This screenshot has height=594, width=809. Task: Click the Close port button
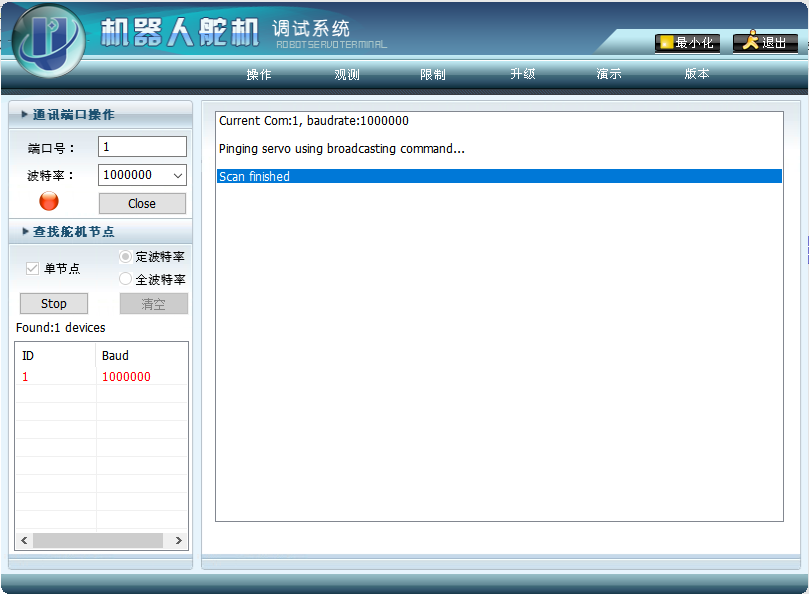142,203
